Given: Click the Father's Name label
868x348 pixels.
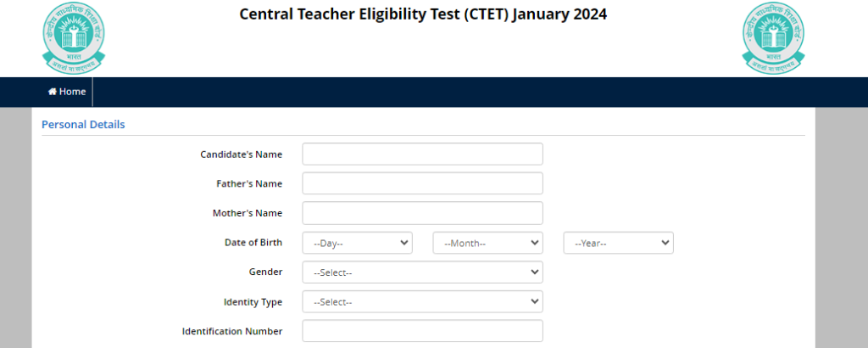Looking at the screenshot, I should point(249,183).
